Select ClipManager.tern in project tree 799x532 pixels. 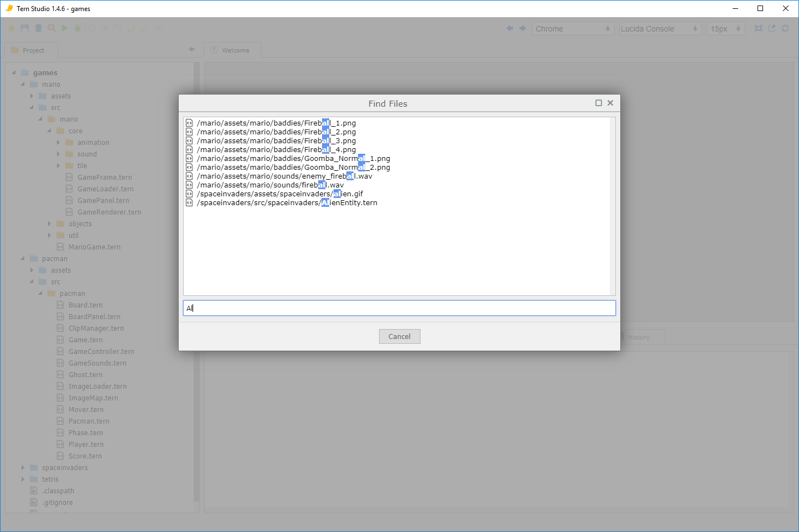click(x=96, y=328)
